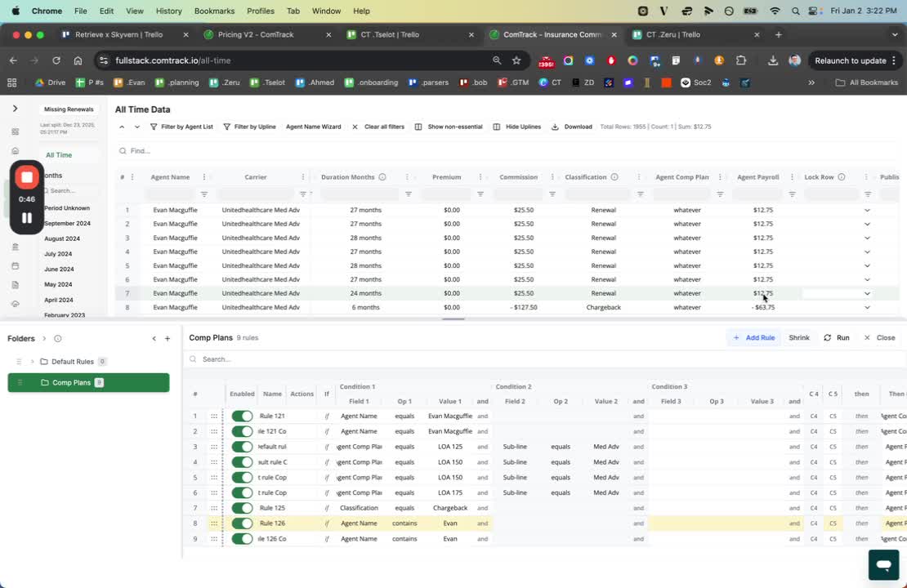Collapse the Folders panel with the left chevron
This screenshot has height=588, width=907.
pos(154,339)
